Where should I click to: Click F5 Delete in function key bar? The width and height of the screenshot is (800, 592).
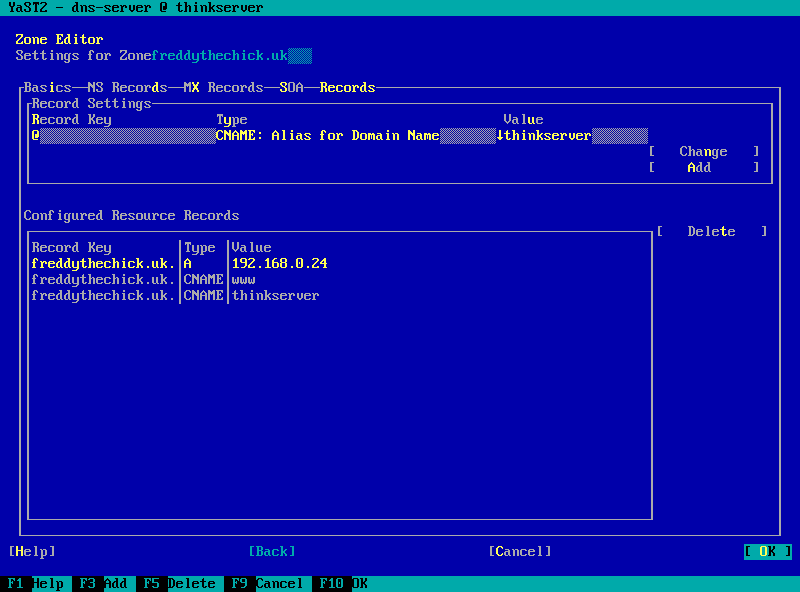point(179,583)
